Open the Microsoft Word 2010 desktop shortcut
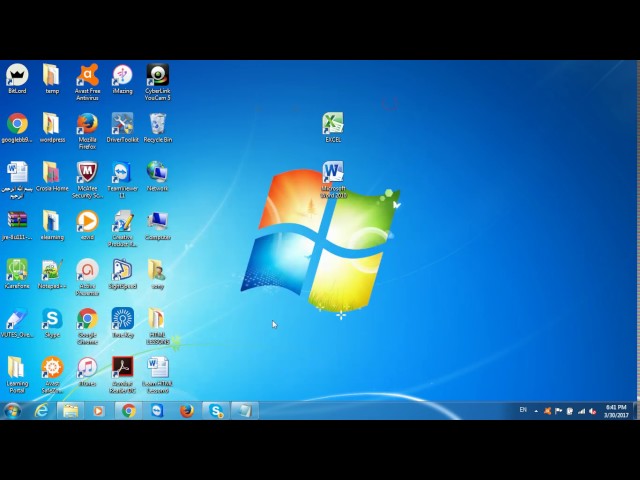 [333, 173]
